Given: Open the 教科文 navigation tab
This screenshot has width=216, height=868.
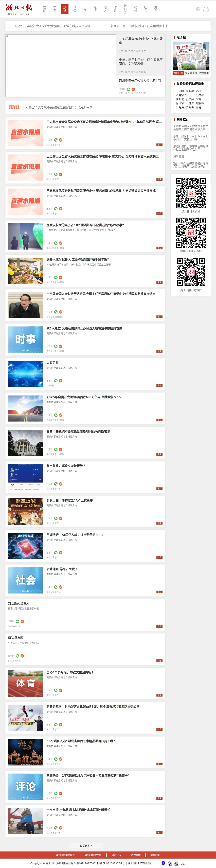Looking at the screenshot, I should tap(125, 9).
